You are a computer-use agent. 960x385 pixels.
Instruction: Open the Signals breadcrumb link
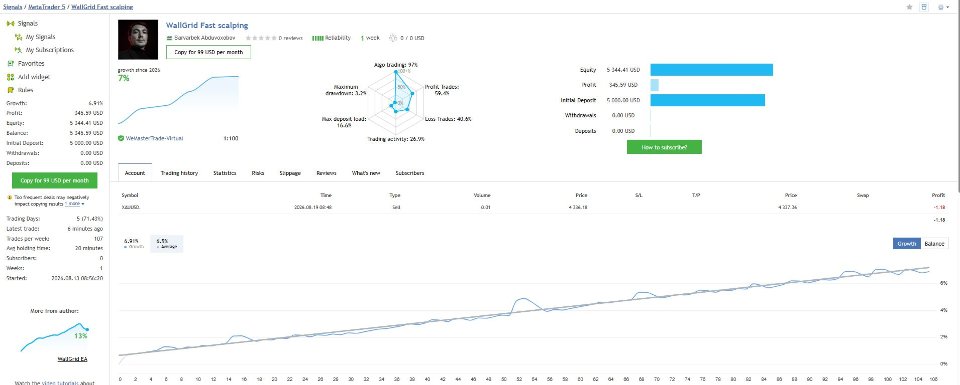coord(13,7)
